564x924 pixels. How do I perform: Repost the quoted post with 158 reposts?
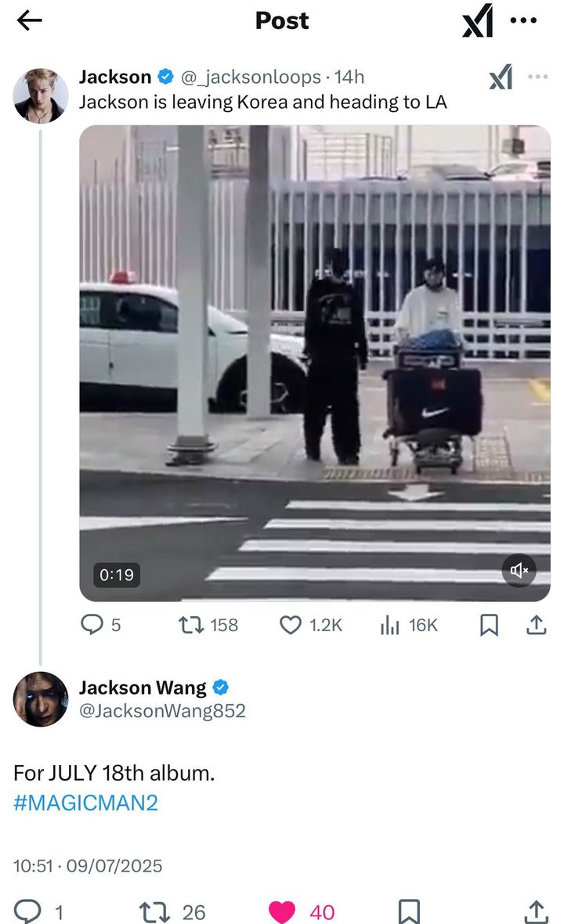(208, 625)
